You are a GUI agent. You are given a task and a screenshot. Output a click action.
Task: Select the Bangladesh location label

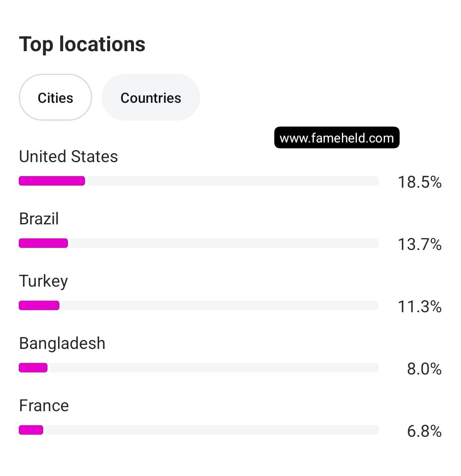(x=62, y=343)
